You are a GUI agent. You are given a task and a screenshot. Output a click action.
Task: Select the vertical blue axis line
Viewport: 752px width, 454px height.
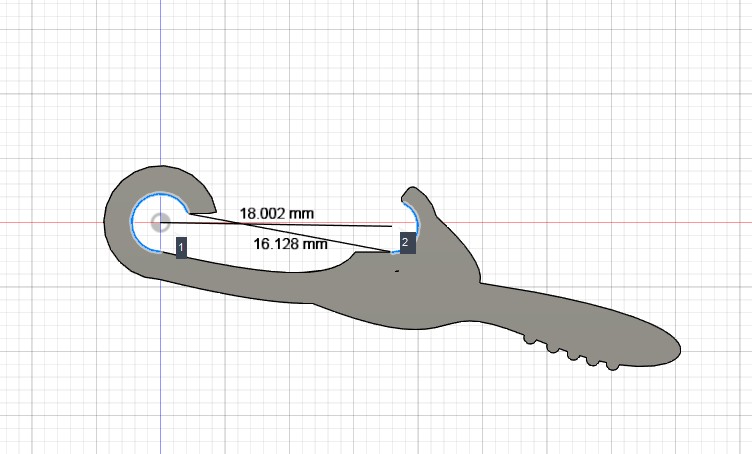[160, 96]
